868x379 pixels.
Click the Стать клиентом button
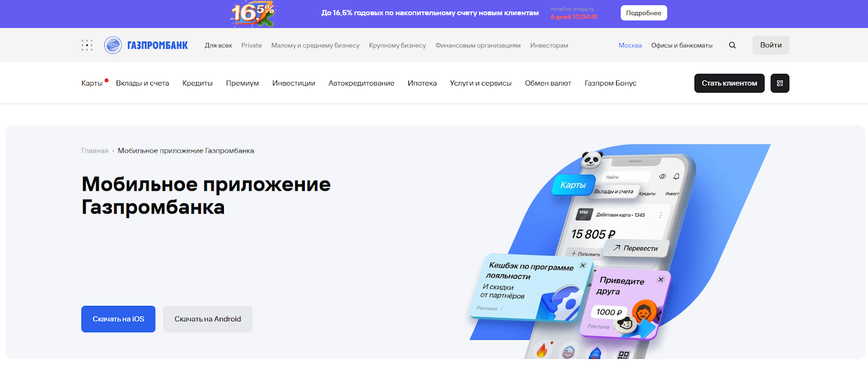pyautogui.click(x=729, y=83)
